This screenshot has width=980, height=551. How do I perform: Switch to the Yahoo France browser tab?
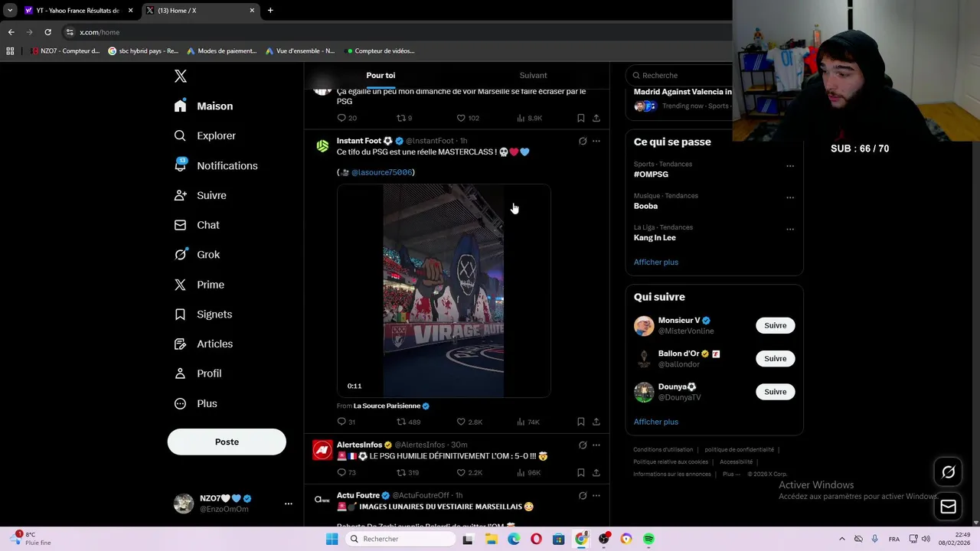tap(77, 11)
